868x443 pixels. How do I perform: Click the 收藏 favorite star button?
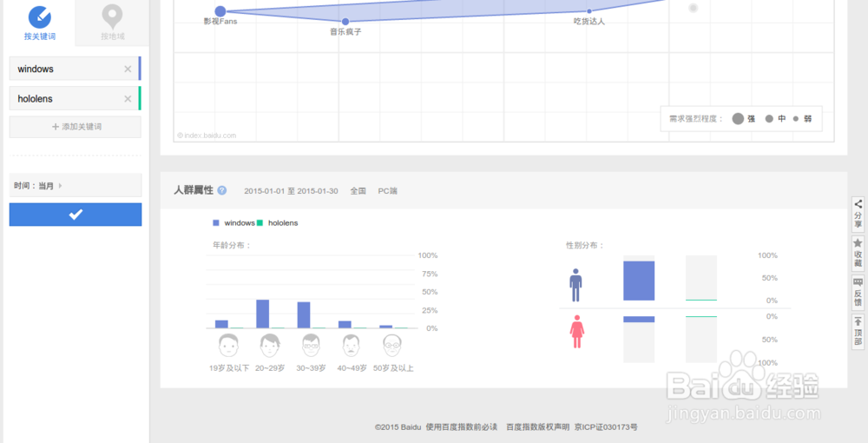858,254
